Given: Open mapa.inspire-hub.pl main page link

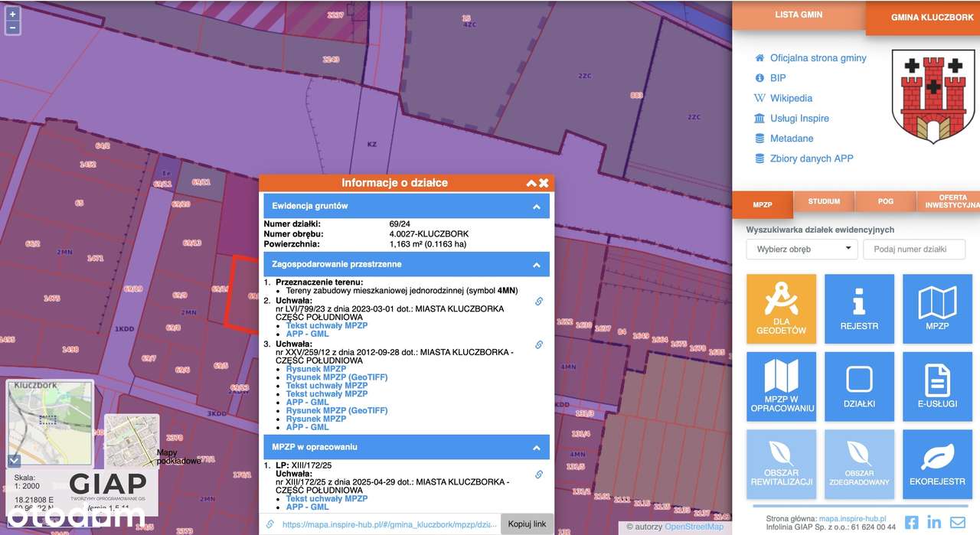Looking at the screenshot, I should (x=852, y=519).
